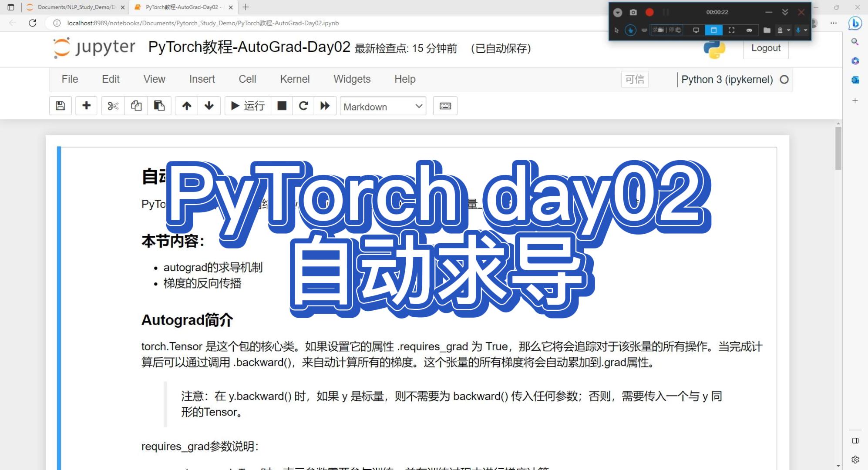
Task: Toggle fullscreen region capture in recorder
Action: click(731, 30)
